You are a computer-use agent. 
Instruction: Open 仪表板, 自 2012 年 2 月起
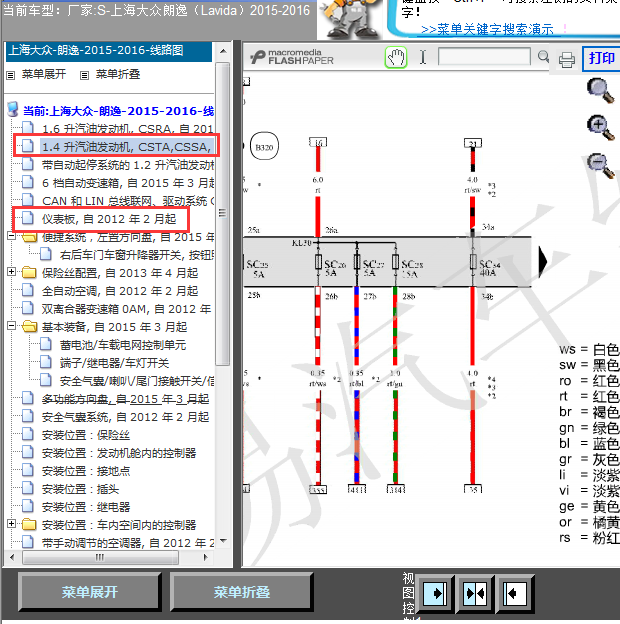pyautogui.click(x=109, y=219)
